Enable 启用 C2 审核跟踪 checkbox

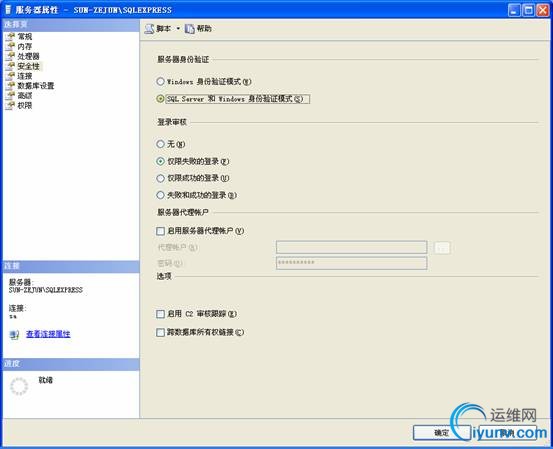tap(160, 314)
